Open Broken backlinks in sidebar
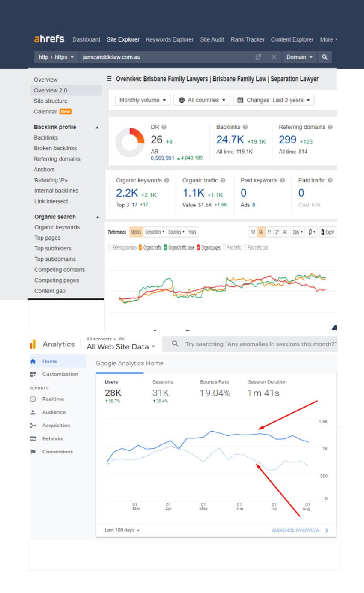Viewport: 364px width, 593px height. [55, 148]
